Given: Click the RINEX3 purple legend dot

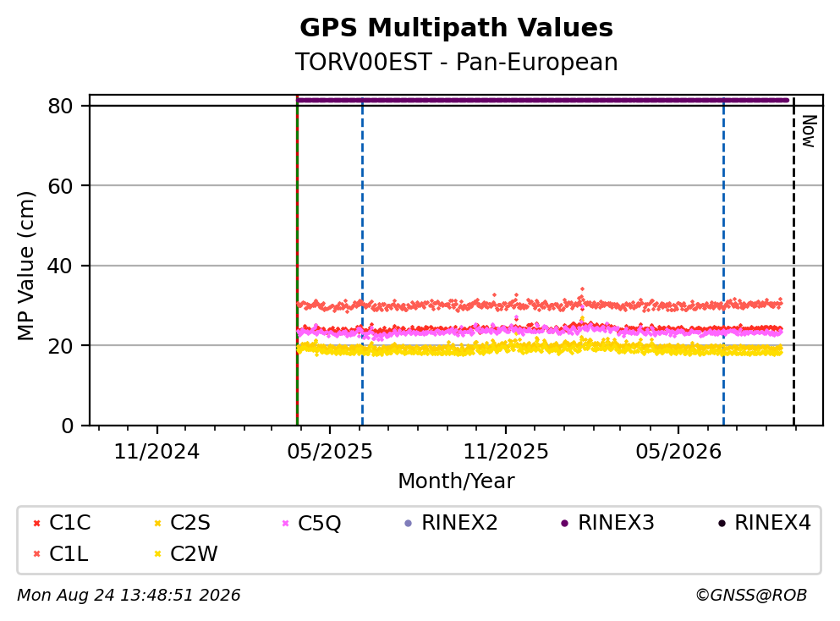Looking at the screenshot, I should 564,524.
